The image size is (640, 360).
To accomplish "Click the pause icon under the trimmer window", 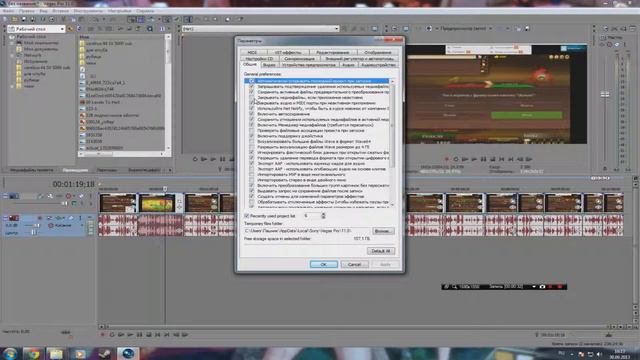I will click(222, 159).
